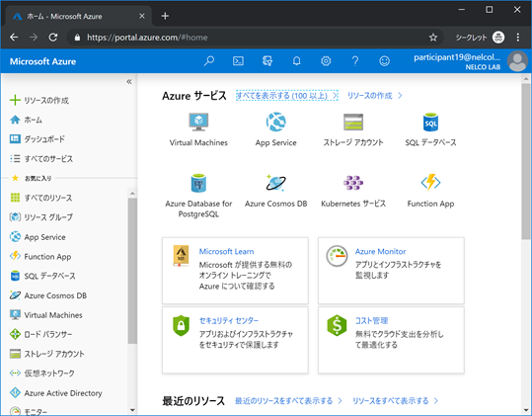Open リソース グループ in the sidebar favorites
Image resolution: width=532 pixels, height=416 pixels.
pyautogui.click(x=41, y=217)
